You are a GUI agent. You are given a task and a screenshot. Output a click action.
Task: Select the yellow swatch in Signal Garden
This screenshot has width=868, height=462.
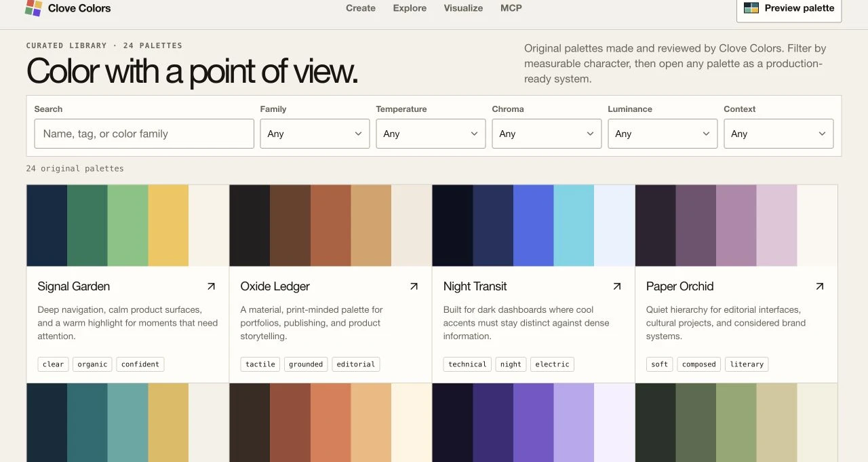coord(168,225)
